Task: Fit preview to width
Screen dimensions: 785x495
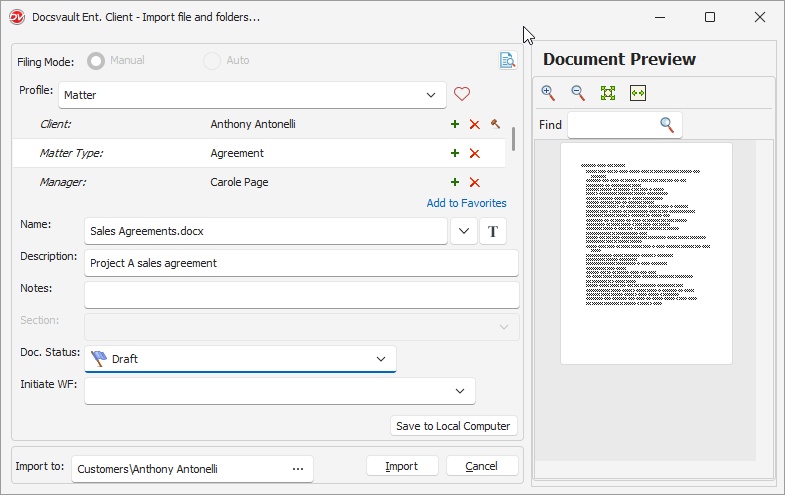Action: click(638, 93)
